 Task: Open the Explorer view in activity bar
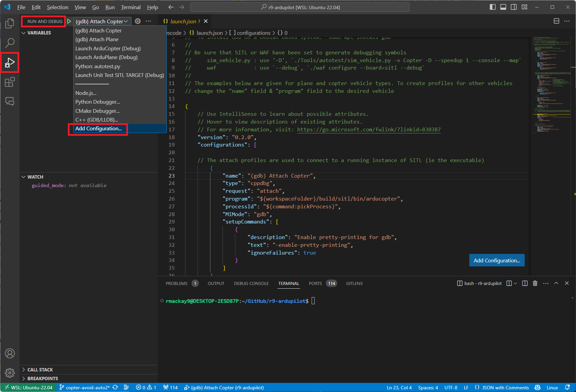pyautogui.click(x=10, y=23)
